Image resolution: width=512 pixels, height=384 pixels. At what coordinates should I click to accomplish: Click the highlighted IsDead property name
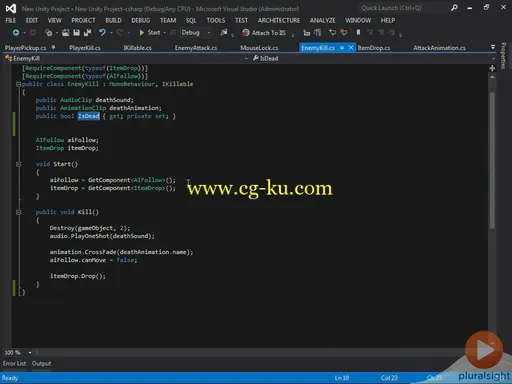pyautogui.click(x=89, y=116)
